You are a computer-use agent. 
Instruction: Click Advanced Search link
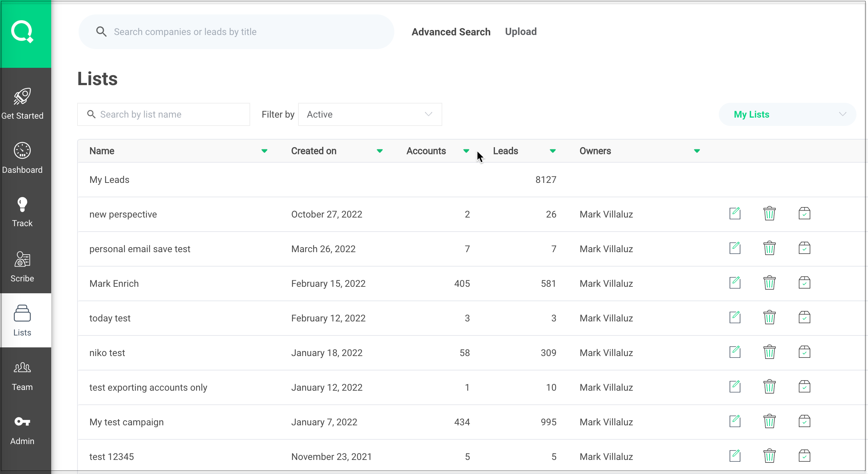[451, 32]
